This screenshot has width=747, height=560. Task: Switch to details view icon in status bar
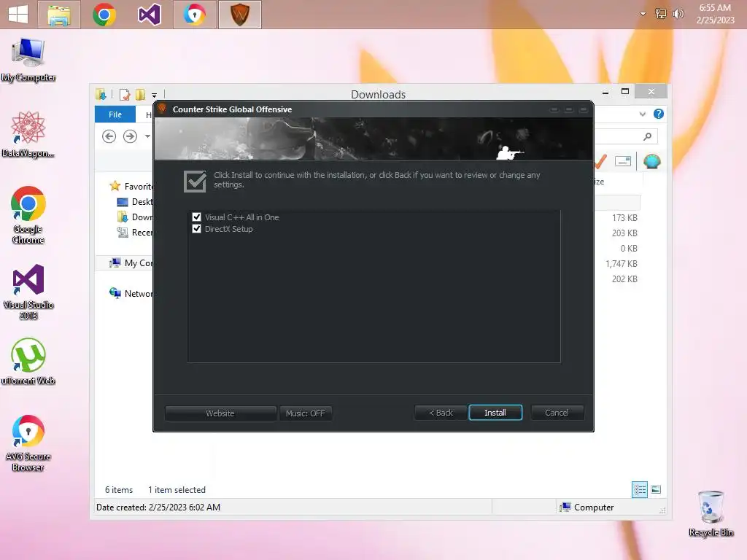click(639, 489)
